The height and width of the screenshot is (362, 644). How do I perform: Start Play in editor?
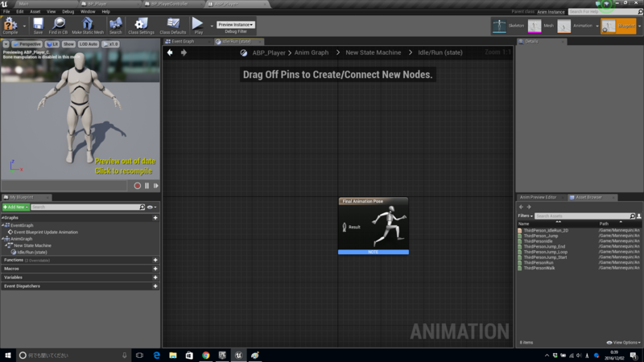pyautogui.click(x=198, y=26)
